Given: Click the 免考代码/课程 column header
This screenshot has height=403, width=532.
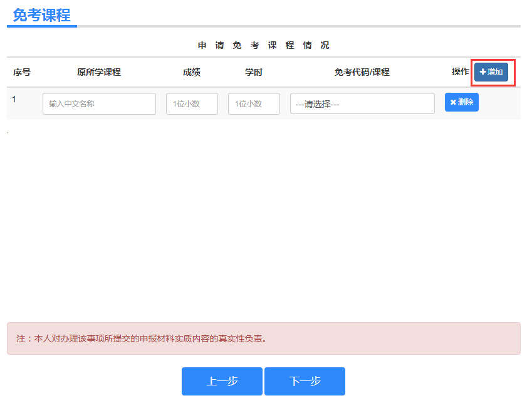Looking at the screenshot, I should point(362,72).
